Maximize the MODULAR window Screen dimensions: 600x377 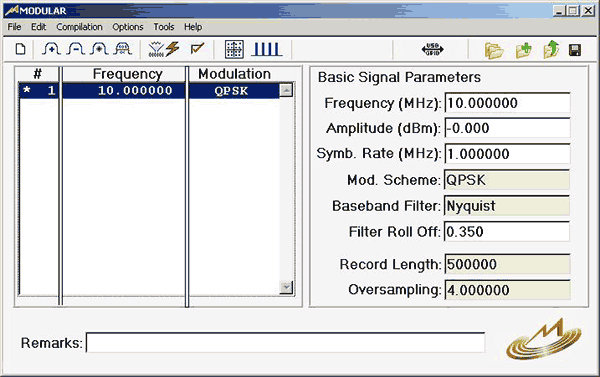573,11
